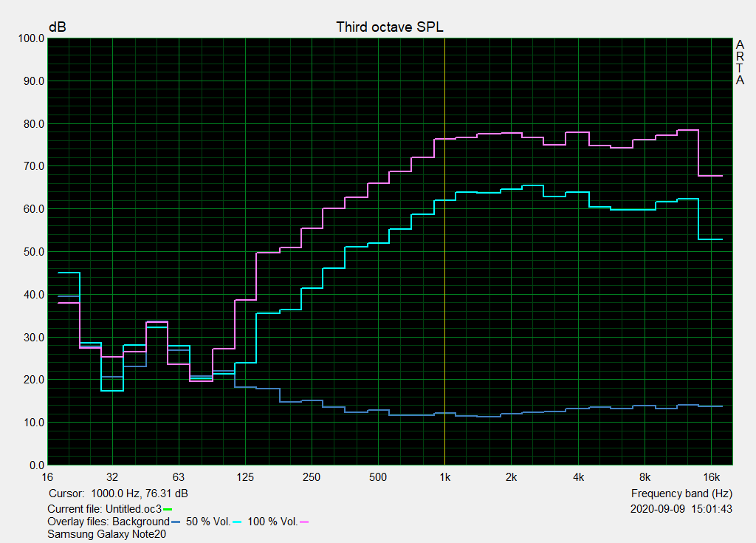Click the 20.0 y-axis tick label
The height and width of the screenshot is (543, 756).
click(x=34, y=380)
